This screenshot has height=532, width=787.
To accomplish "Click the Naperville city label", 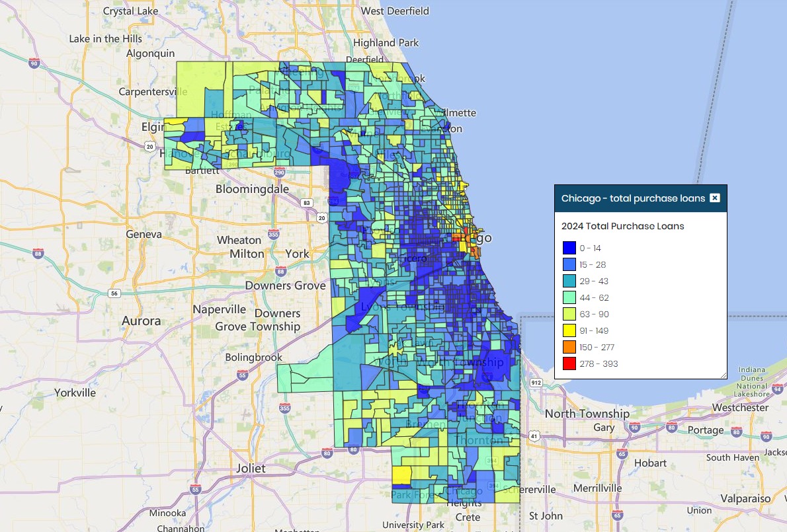I will [x=220, y=309].
